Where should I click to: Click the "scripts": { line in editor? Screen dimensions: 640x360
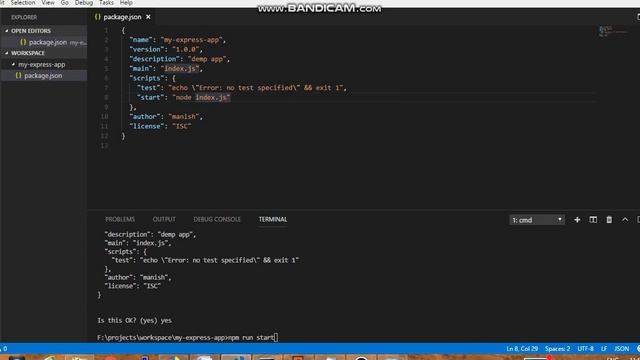click(152, 78)
